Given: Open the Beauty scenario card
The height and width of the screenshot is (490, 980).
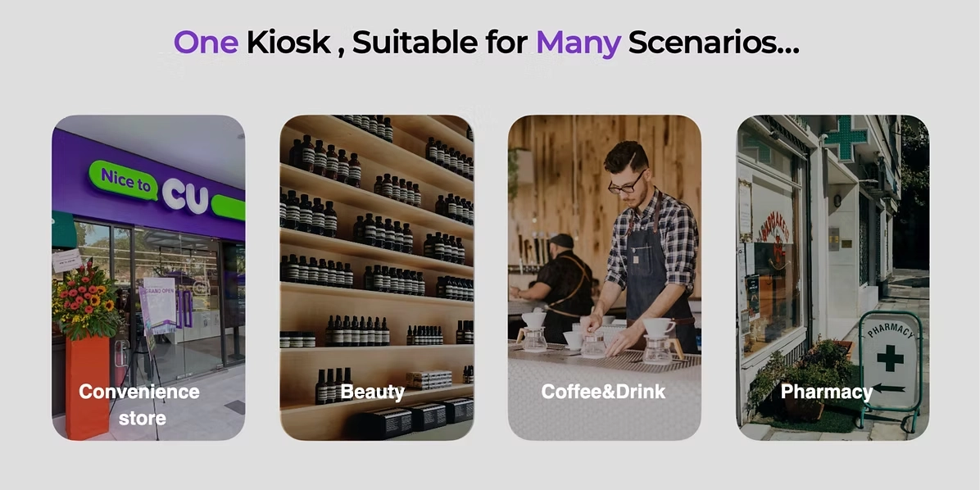Looking at the screenshot, I should point(376,278).
